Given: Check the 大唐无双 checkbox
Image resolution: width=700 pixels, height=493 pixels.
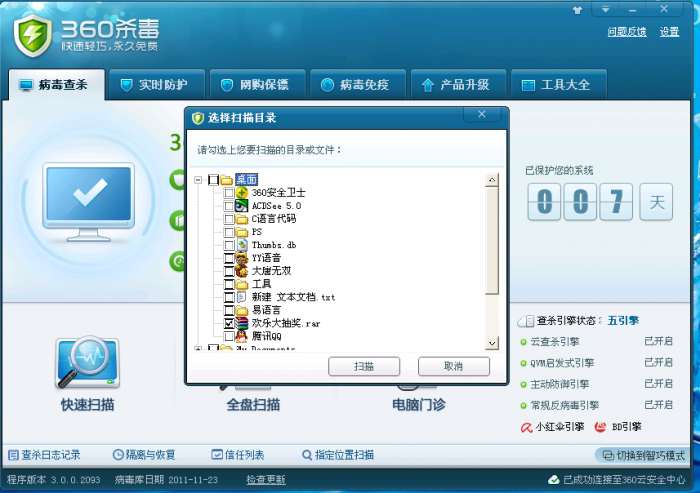Looking at the screenshot, I should coord(229,271).
